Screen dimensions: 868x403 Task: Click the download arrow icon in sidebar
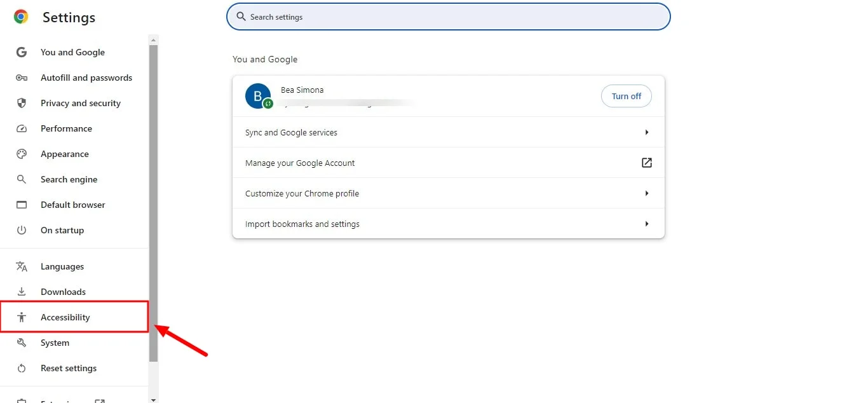22,292
